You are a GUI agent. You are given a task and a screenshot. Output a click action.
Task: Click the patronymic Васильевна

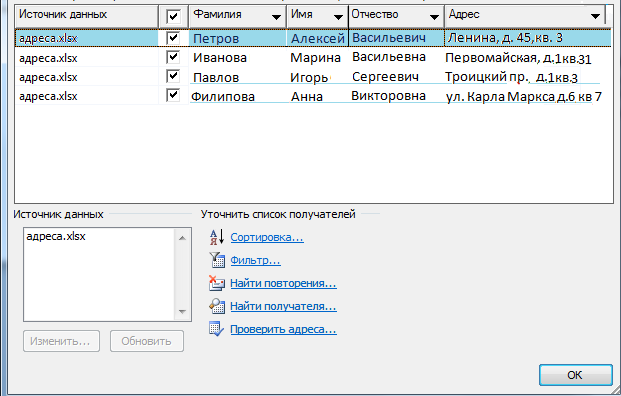click(x=389, y=57)
